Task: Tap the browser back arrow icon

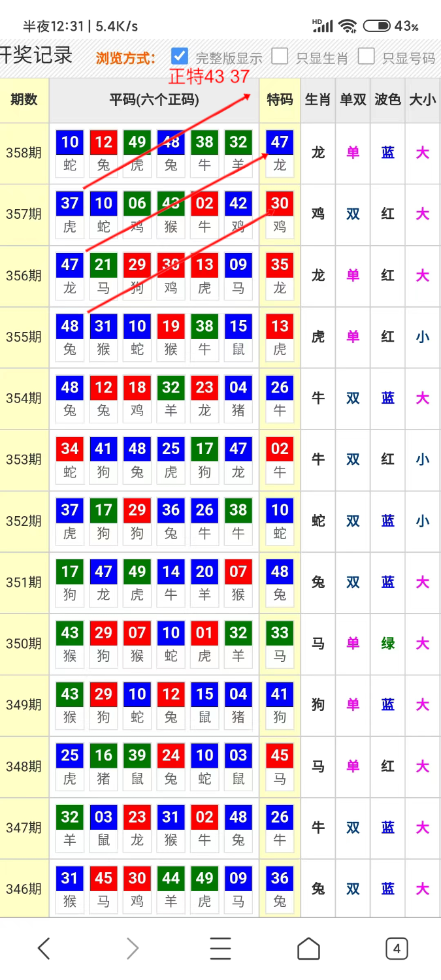Action: pos(44,948)
